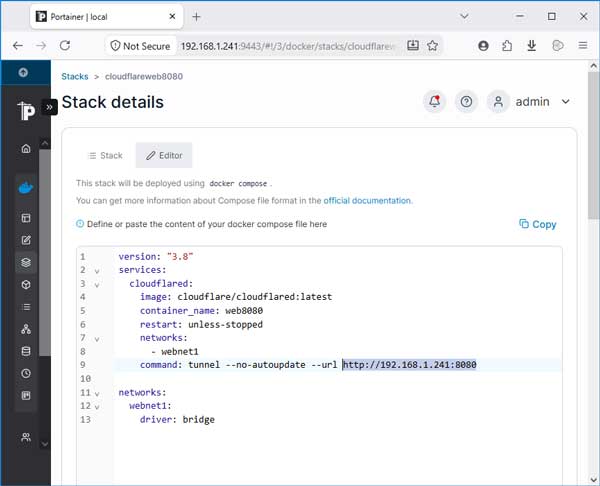
Task: Bookmark this page with the star
Action: [x=432, y=46]
